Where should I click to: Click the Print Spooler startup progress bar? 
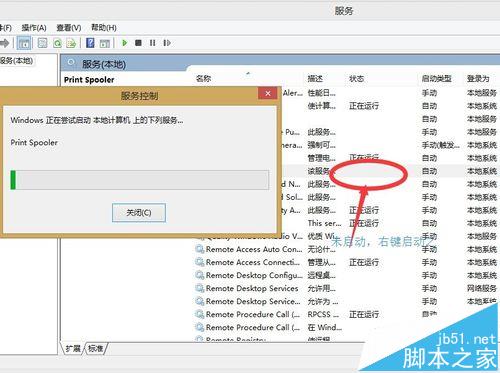[140, 180]
